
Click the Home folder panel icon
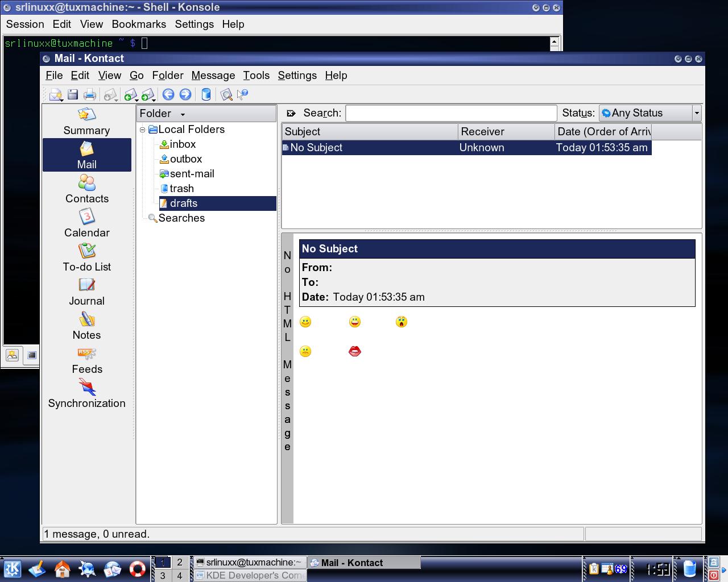[x=63, y=569]
